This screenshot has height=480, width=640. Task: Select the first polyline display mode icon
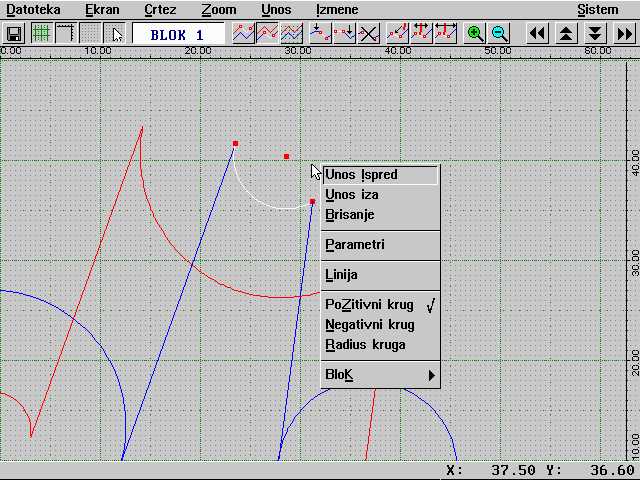point(243,33)
